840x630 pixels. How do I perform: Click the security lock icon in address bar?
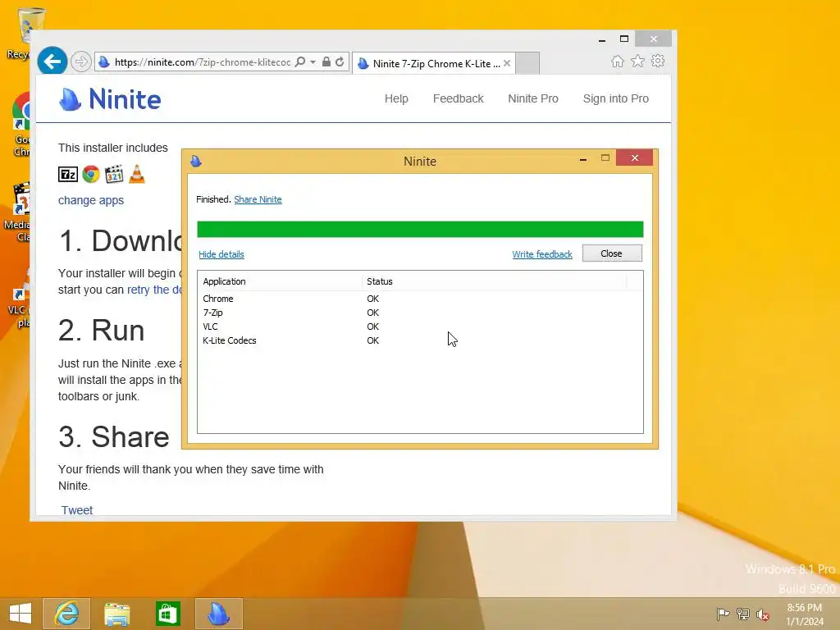click(326, 62)
